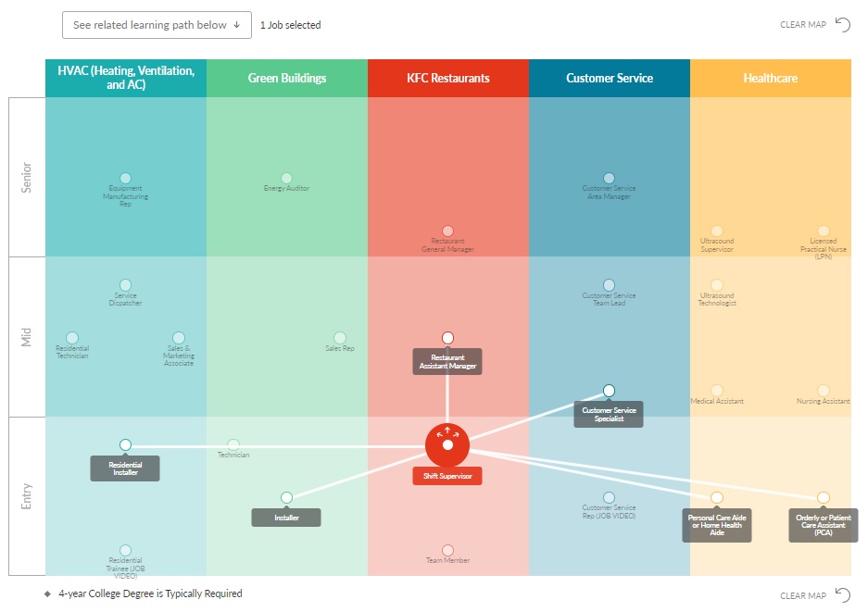Click the Green Buildings Technician node
The image size is (868, 612).
click(x=233, y=445)
